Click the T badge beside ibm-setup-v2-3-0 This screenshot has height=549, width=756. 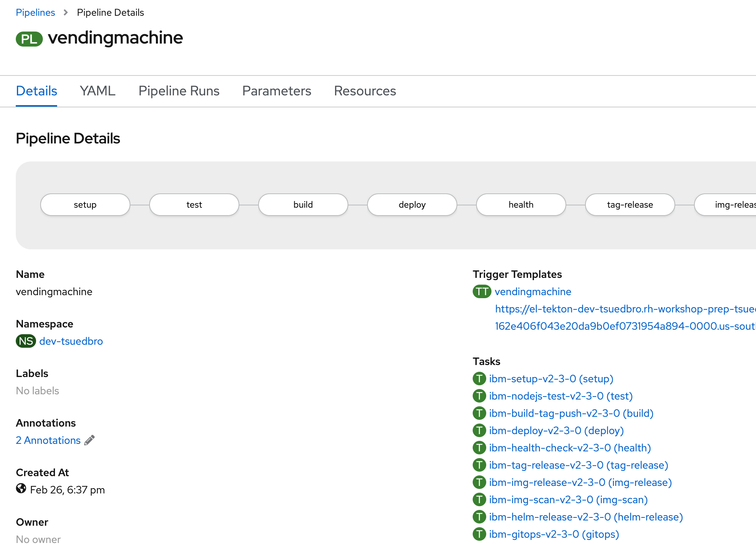[479, 379]
